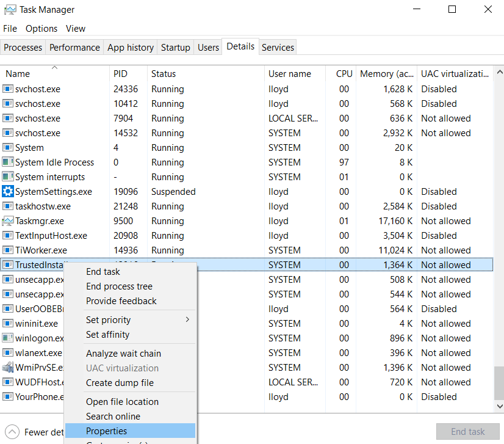504x444 pixels.
Task: Click the TiWorker.exe process icon
Action: [8, 250]
